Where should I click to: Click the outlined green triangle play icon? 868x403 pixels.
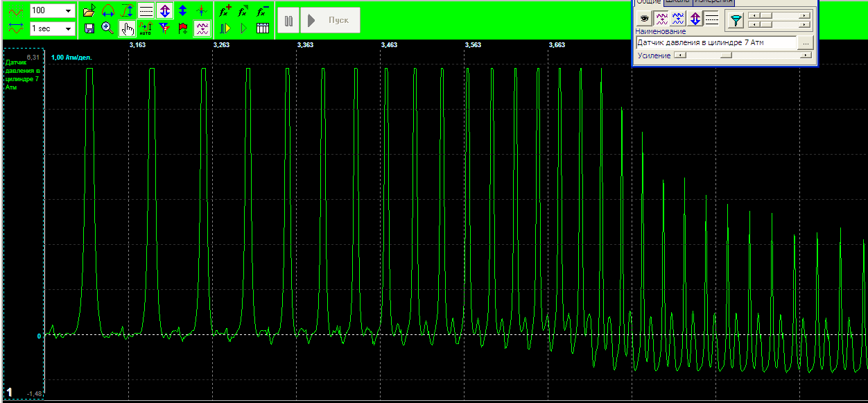(243, 28)
